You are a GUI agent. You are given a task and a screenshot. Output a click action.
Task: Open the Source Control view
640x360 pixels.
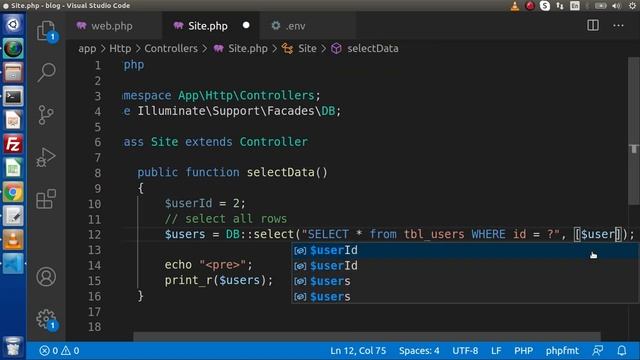46,115
